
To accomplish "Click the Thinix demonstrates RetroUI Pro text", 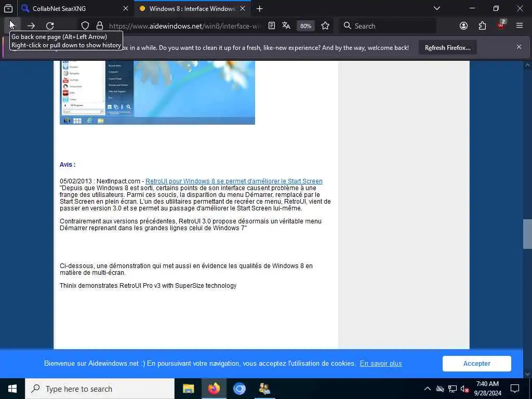I will 148,286.
